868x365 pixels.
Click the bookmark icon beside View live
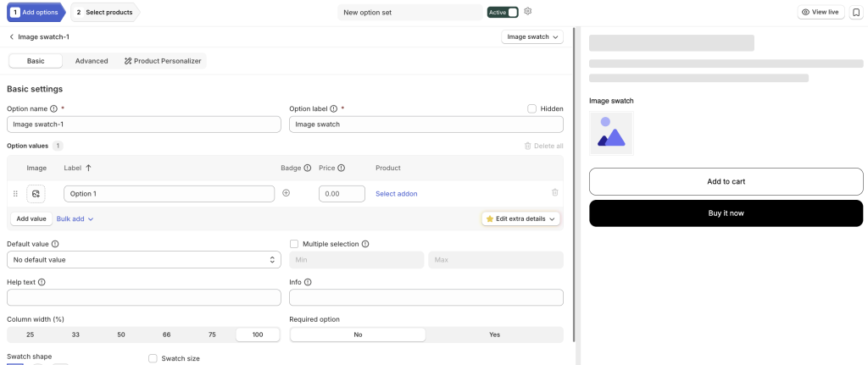coord(855,12)
